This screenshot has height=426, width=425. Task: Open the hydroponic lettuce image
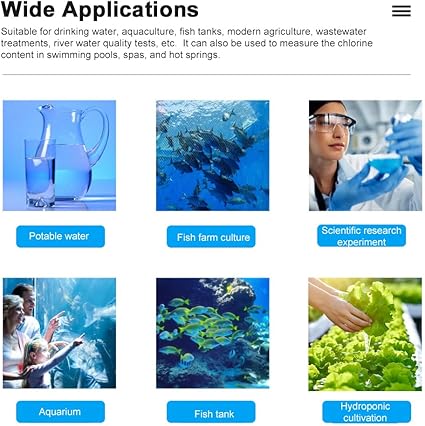pyautogui.click(x=365, y=334)
